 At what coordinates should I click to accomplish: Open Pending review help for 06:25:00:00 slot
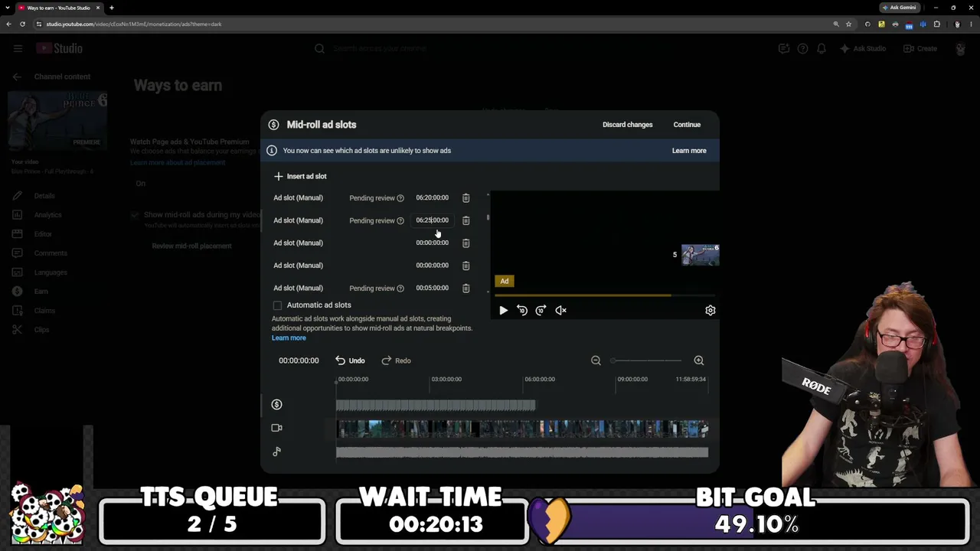(x=400, y=221)
